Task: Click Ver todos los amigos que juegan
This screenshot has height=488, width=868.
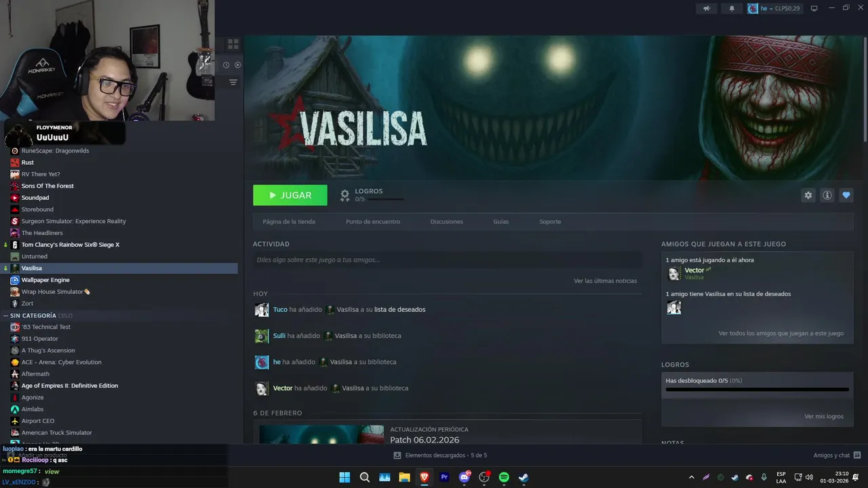Action: (x=781, y=333)
